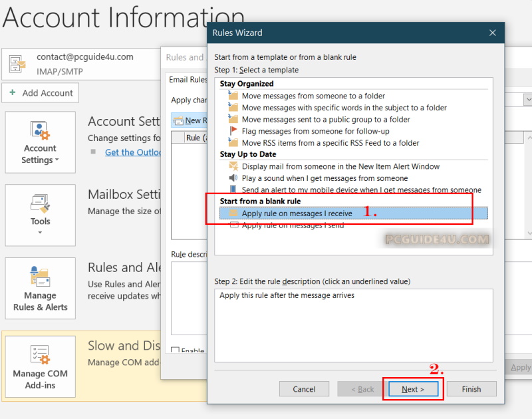Viewport: 532px width, 419px height.
Task: Select Move messages with specific words template
Action: click(x=344, y=108)
